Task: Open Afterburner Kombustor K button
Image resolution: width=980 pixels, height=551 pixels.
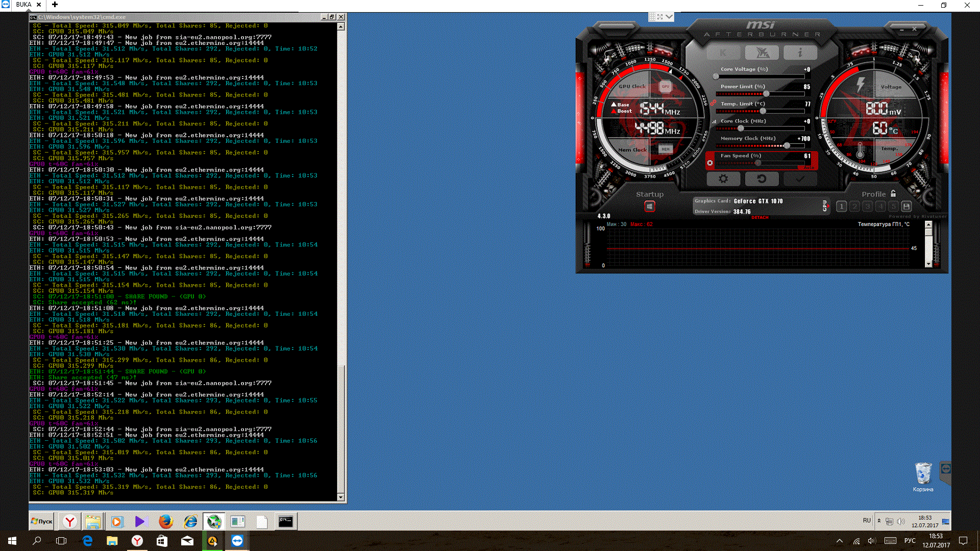Action: pyautogui.click(x=723, y=52)
